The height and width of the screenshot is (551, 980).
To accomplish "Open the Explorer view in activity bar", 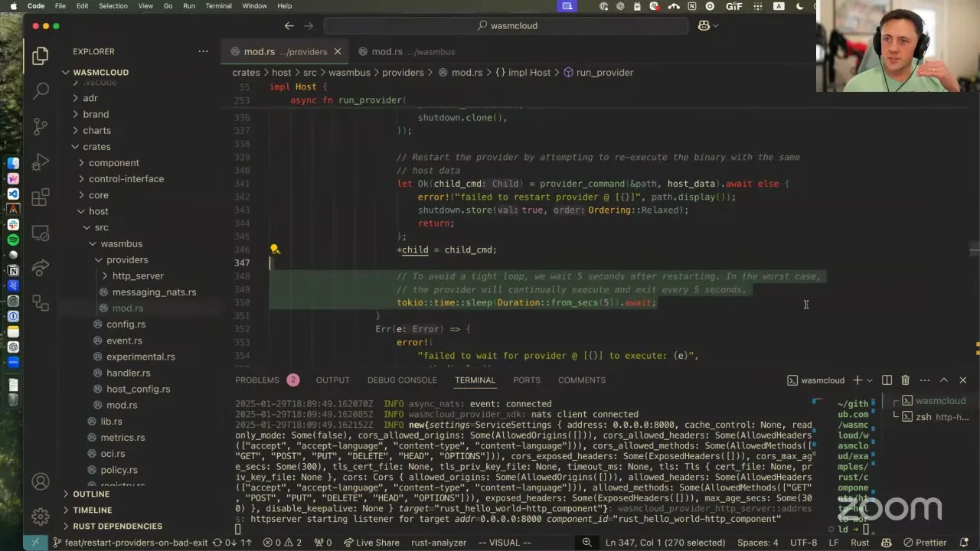I will tap(41, 56).
